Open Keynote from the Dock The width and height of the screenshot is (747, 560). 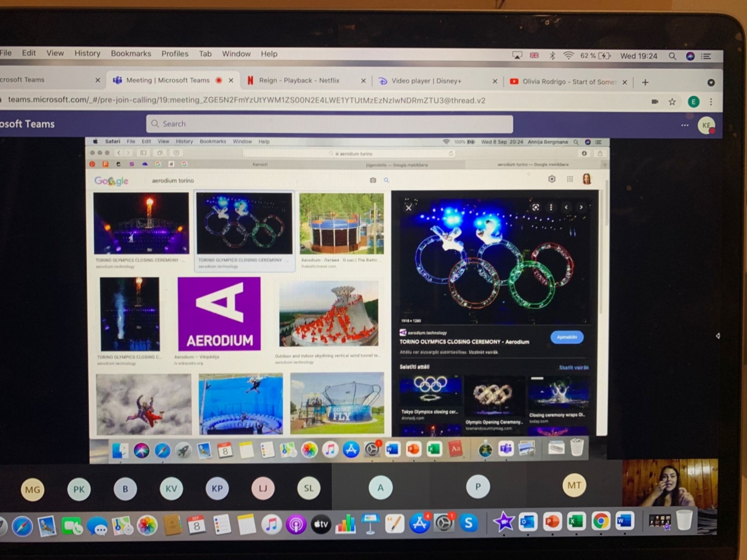click(370, 524)
